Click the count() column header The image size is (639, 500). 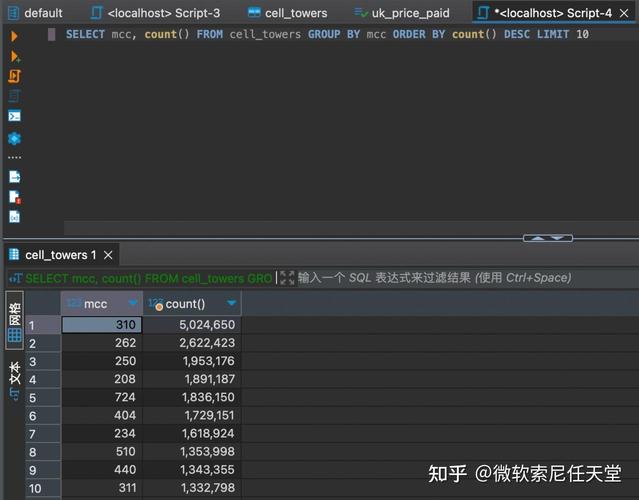coord(192,304)
